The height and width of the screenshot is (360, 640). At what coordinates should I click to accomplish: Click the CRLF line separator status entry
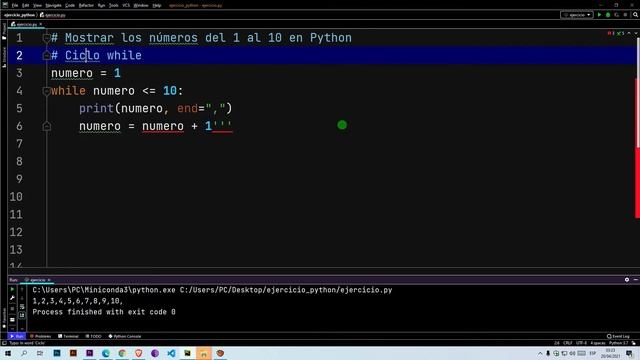pos(568,343)
